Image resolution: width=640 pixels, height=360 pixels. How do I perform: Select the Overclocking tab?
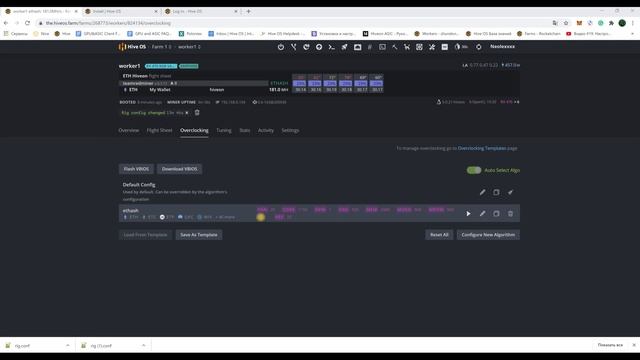[194, 130]
